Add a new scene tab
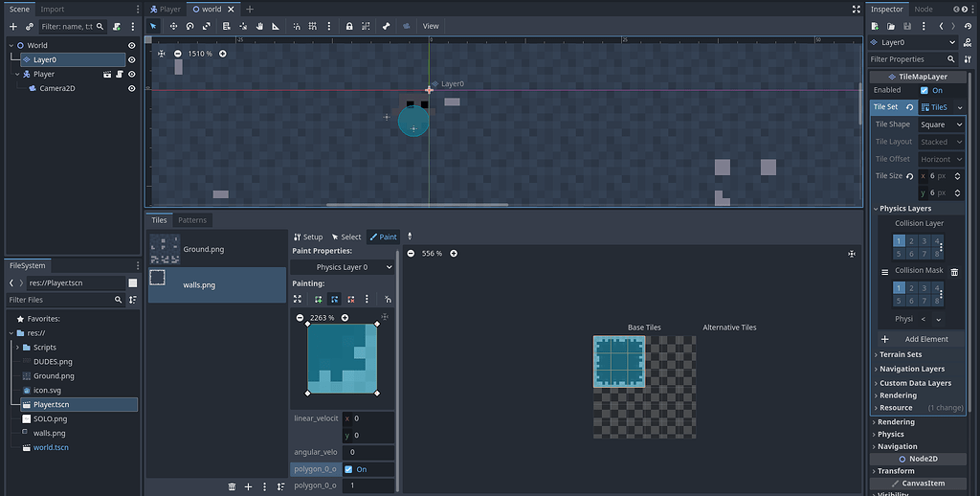This screenshot has width=980, height=496. pyautogui.click(x=250, y=10)
